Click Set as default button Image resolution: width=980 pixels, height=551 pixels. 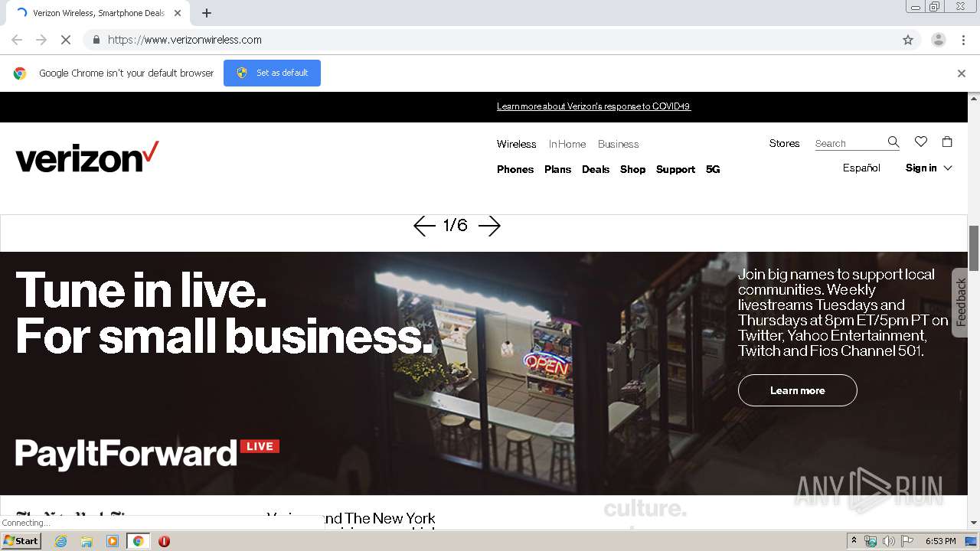point(272,73)
